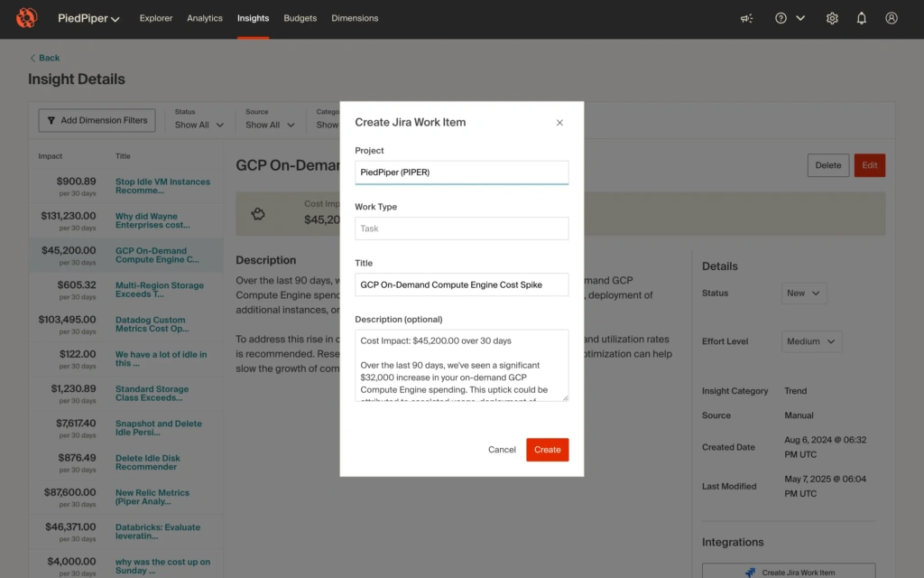924x578 pixels.
Task: Click the app logo in top-left corner
Action: [26, 18]
